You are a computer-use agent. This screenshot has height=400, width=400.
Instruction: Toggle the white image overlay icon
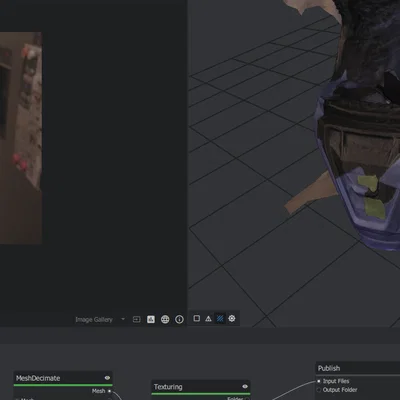pyautogui.click(x=151, y=319)
